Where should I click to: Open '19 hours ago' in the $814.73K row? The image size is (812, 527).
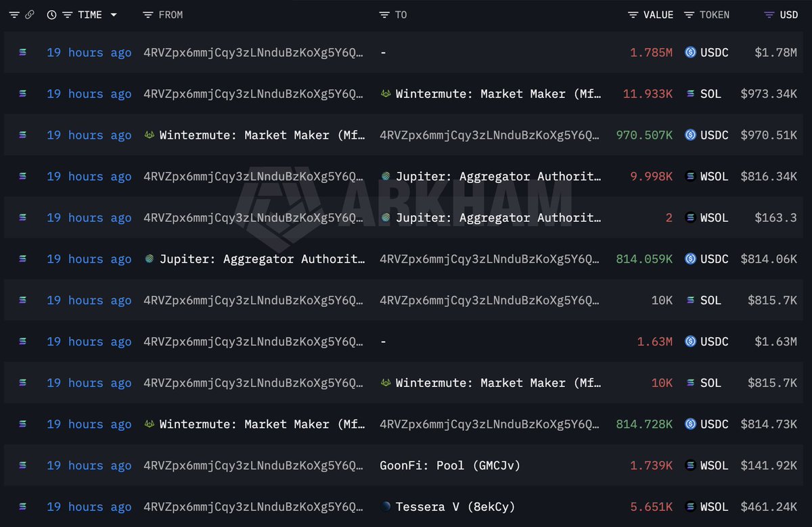pos(89,423)
